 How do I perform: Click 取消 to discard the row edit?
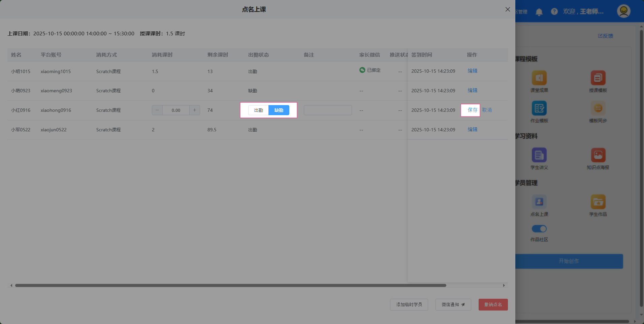487,110
